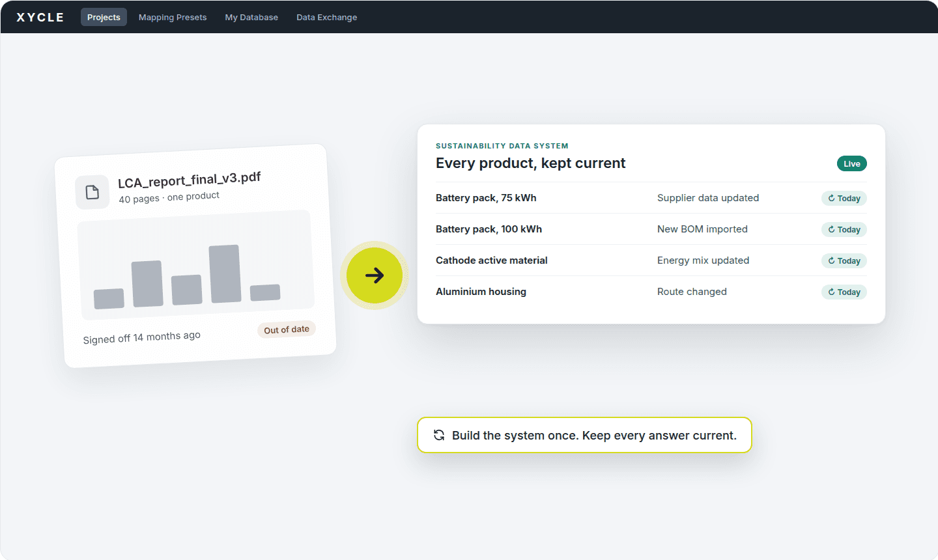Click 'Every product, kept current' heading

pyautogui.click(x=530, y=163)
